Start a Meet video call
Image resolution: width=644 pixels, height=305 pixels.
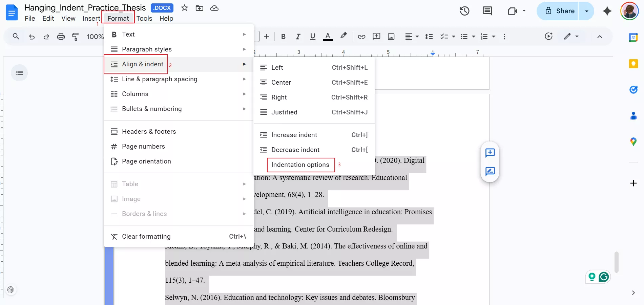click(x=512, y=11)
